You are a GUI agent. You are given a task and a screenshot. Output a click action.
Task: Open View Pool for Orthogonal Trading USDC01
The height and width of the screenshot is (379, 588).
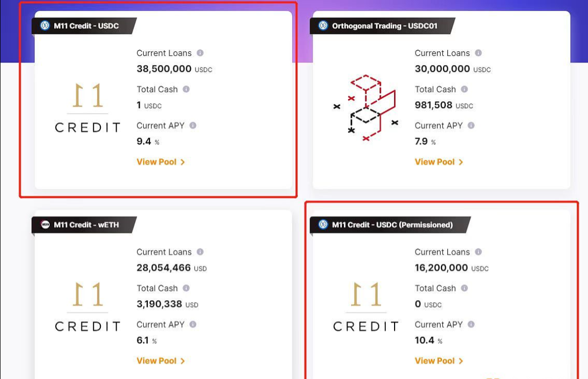click(439, 162)
